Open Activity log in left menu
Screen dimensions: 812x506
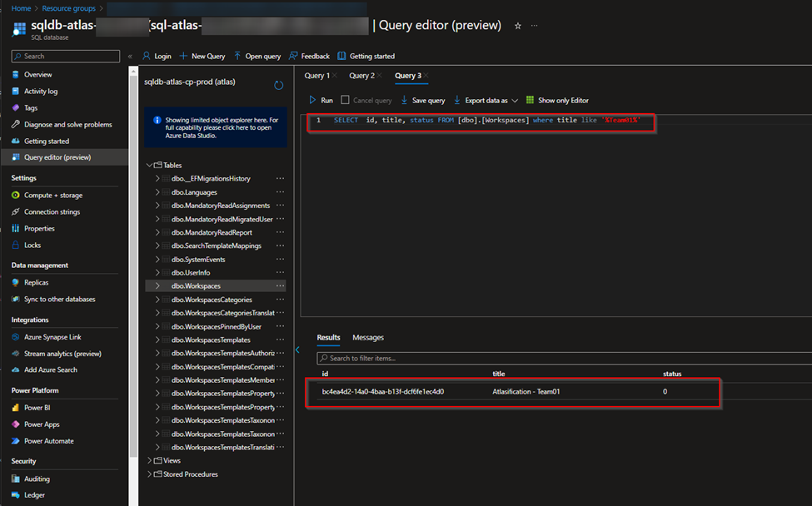coord(40,92)
